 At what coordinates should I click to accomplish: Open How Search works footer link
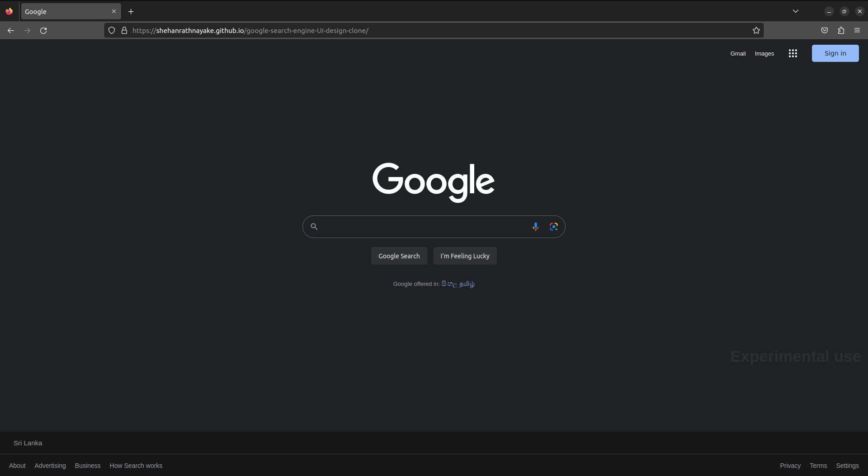(136, 466)
